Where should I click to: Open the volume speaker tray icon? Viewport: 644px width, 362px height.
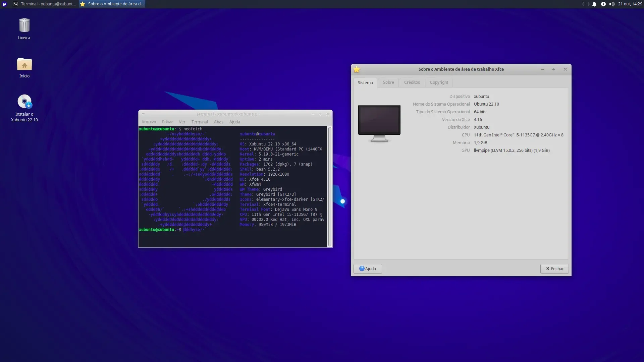[x=612, y=4]
